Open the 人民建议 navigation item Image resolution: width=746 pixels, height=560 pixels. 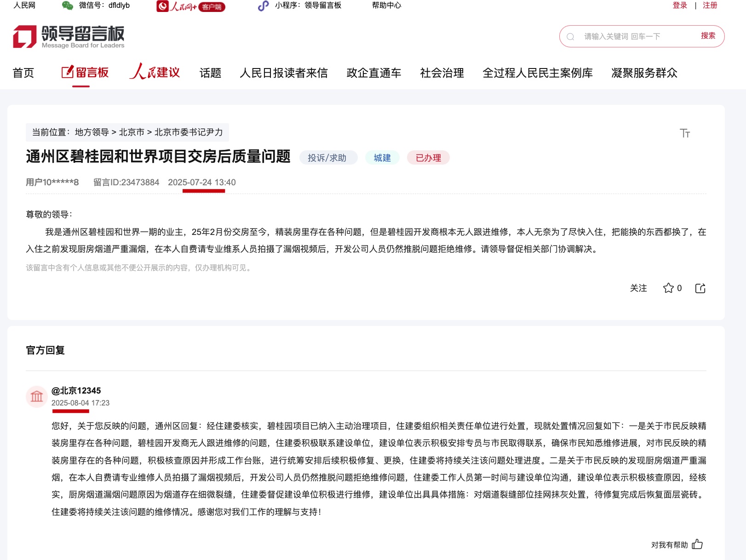pos(155,72)
